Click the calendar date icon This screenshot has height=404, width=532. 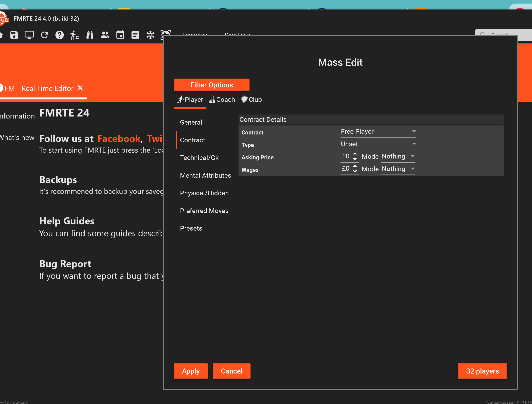(x=120, y=35)
